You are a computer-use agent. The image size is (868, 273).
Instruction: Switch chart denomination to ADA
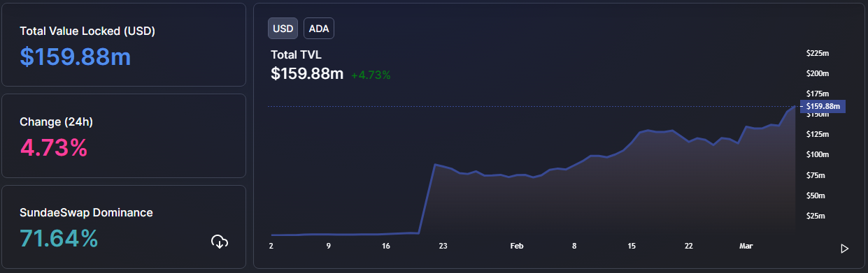(x=319, y=28)
